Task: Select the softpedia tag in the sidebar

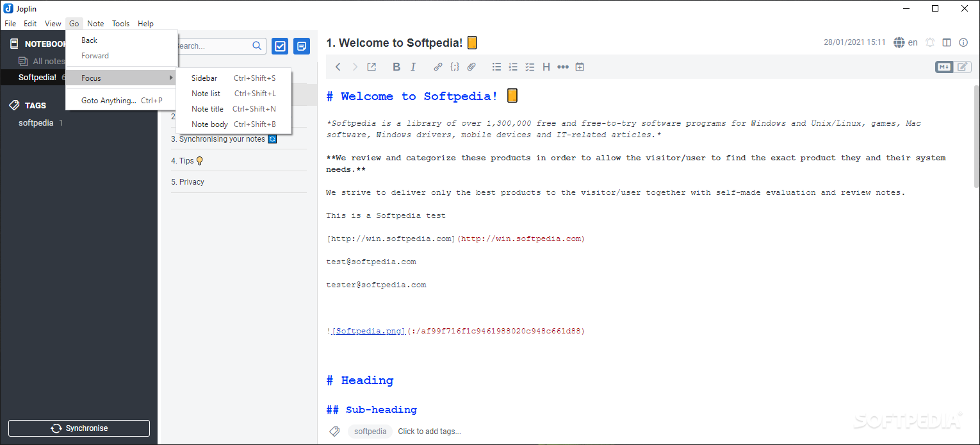Action: (x=36, y=122)
